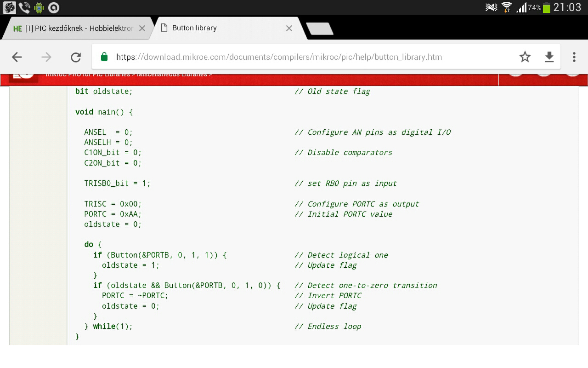Click comment '// Detect logical one'
Screen dimensions: 588x368
(341, 255)
